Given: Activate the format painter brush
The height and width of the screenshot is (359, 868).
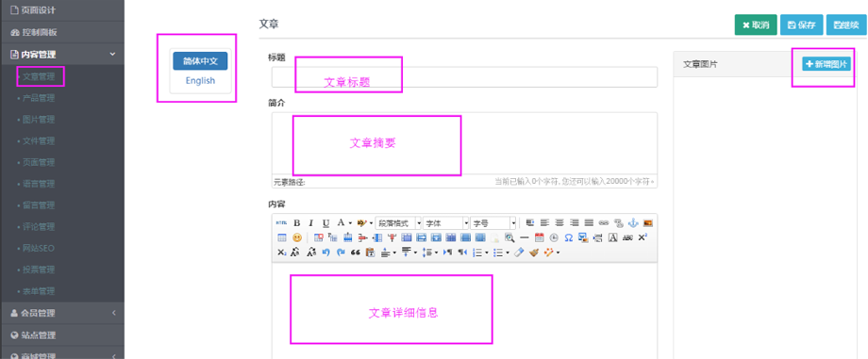Looking at the screenshot, I should pos(534,253).
